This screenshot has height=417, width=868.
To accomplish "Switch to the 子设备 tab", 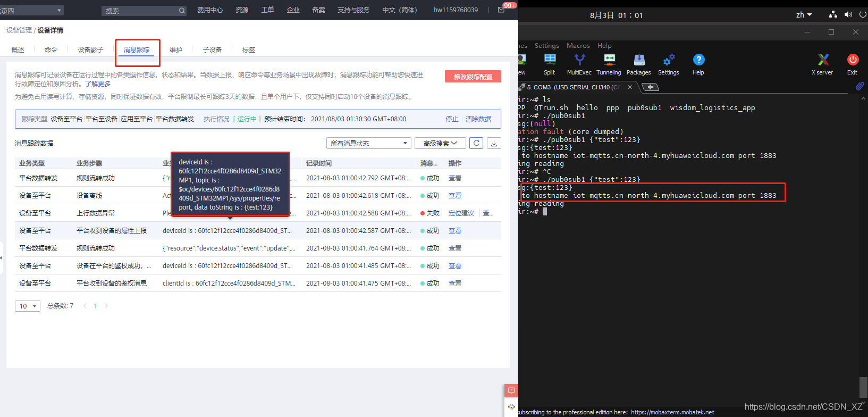I will click(x=212, y=49).
